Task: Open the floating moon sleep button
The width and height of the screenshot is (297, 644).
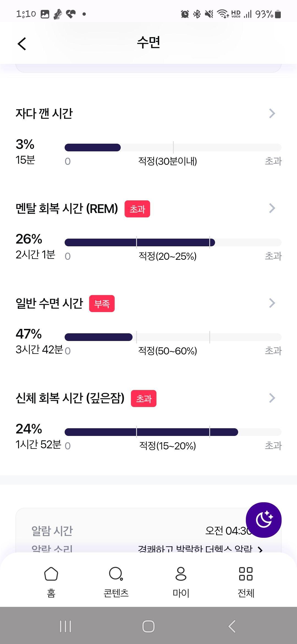Action: click(263, 520)
